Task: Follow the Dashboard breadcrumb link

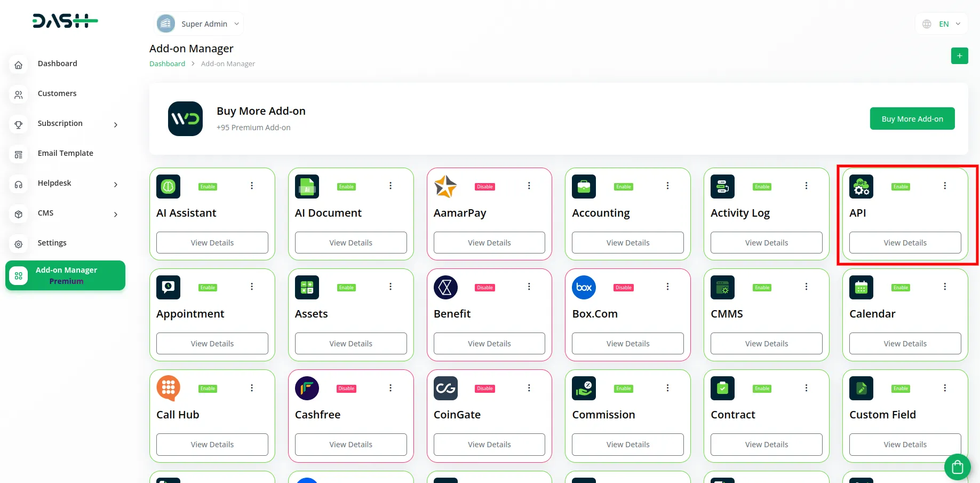Action: point(167,64)
